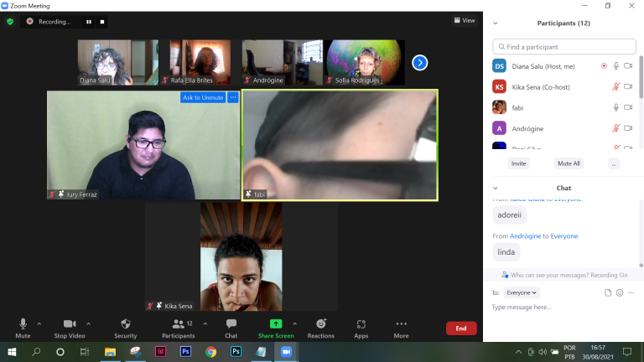This screenshot has width=644, height=362.
Task: Click the participants list scrollbar
Action: (x=641, y=77)
